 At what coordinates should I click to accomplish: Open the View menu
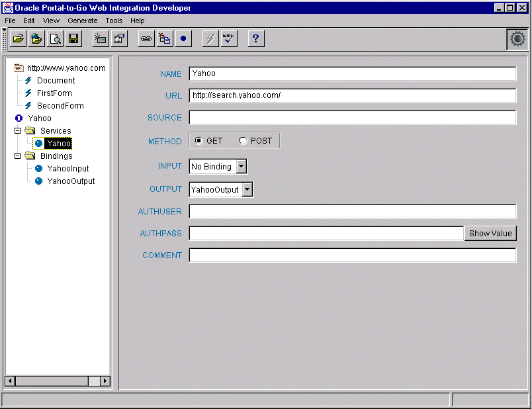point(51,21)
